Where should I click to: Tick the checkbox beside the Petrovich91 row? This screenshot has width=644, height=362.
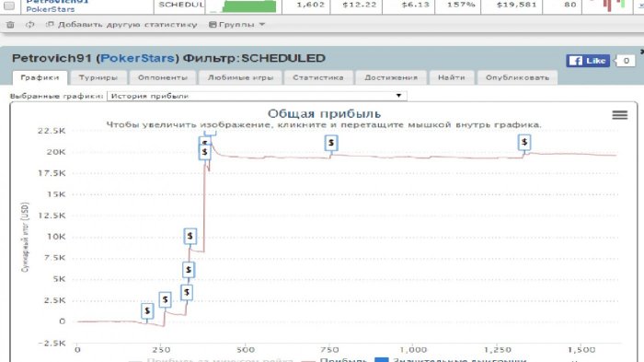(9, 6)
